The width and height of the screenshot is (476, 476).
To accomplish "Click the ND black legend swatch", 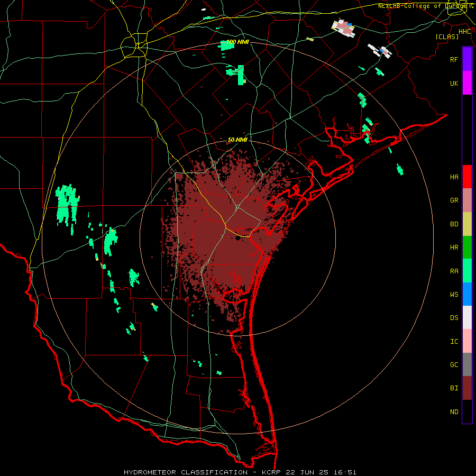I will [x=467, y=411].
